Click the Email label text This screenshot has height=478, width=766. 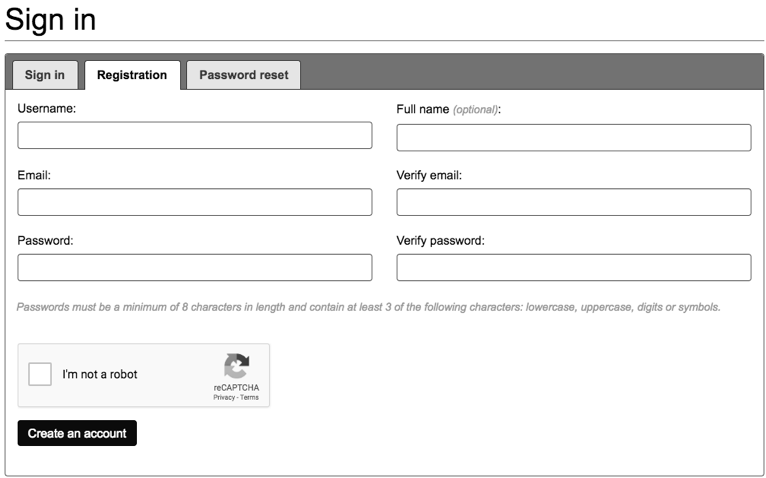(x=34, y=175)
